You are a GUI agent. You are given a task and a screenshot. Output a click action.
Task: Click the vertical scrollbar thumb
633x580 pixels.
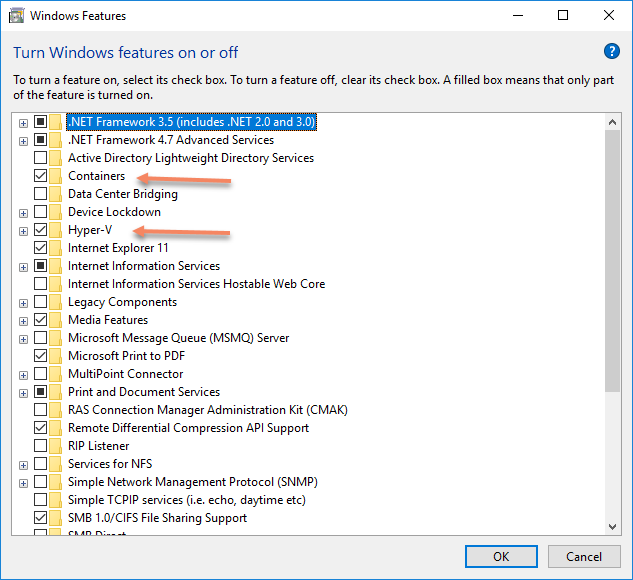coord(612,260)
